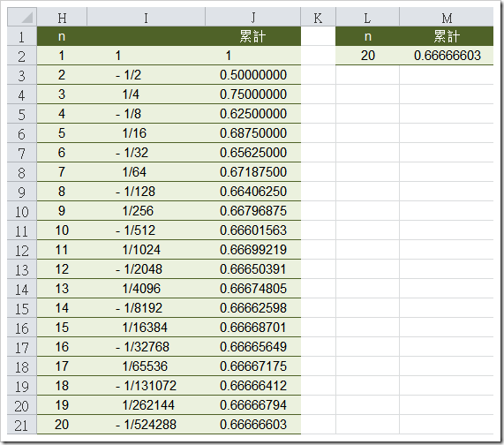Select the cell showing - 1/8
This screenshot has height=445, width=504.
(x=146, y=114)
